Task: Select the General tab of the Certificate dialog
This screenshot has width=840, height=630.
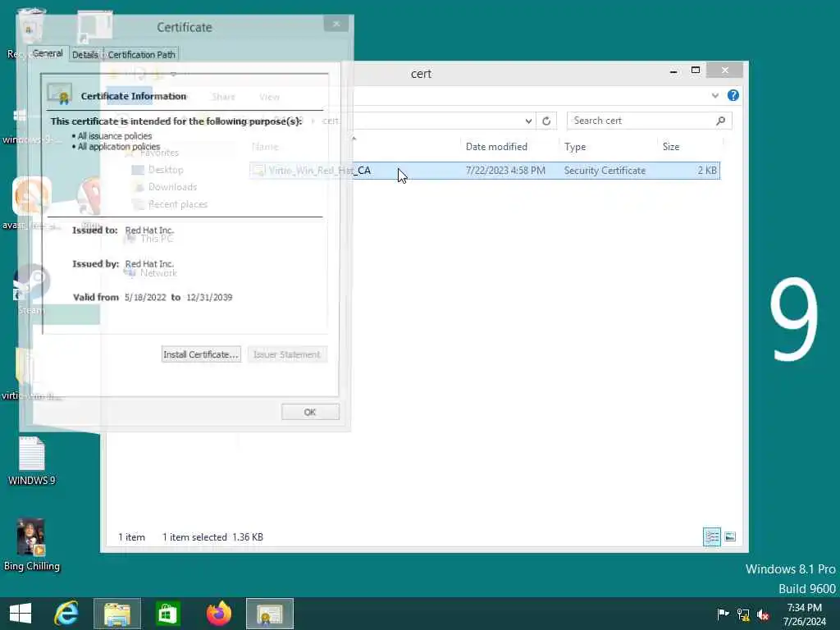Action: [x=48, y=53]
